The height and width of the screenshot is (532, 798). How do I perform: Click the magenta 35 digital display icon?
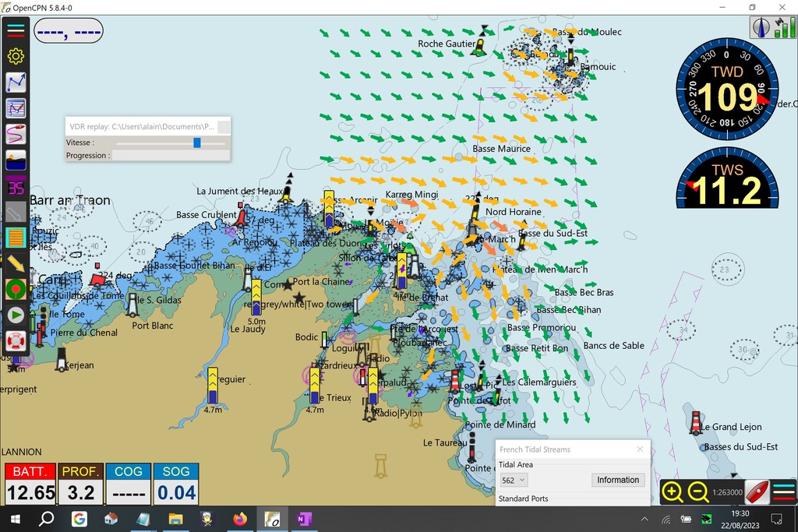click(16, 187)
